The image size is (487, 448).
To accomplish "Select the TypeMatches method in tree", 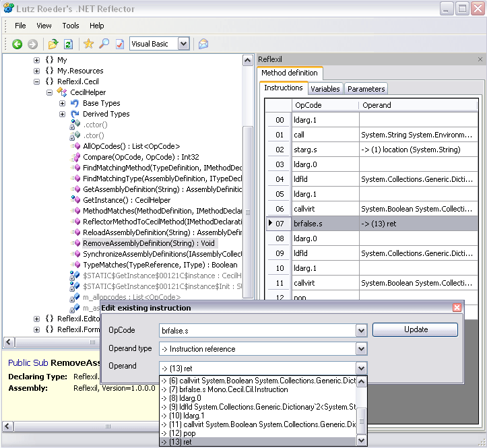I will (160, 265).
